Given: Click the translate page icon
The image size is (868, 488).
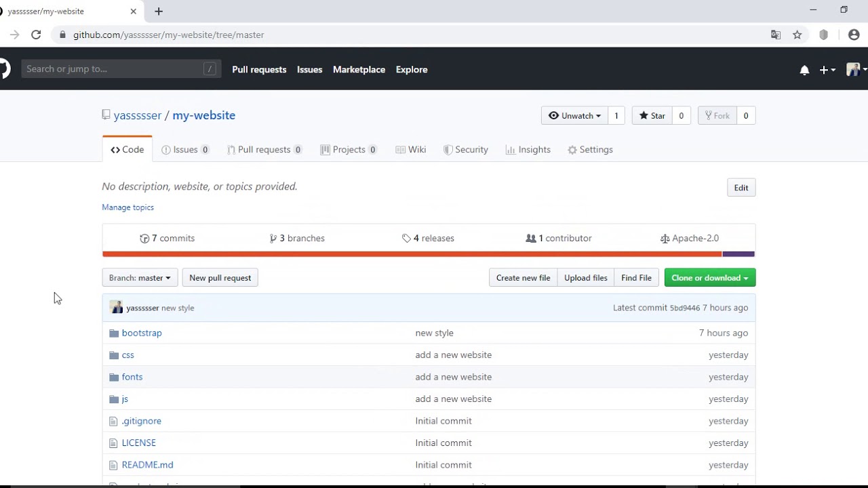Looking at the screenshot, I should click(x=776, y=35).
